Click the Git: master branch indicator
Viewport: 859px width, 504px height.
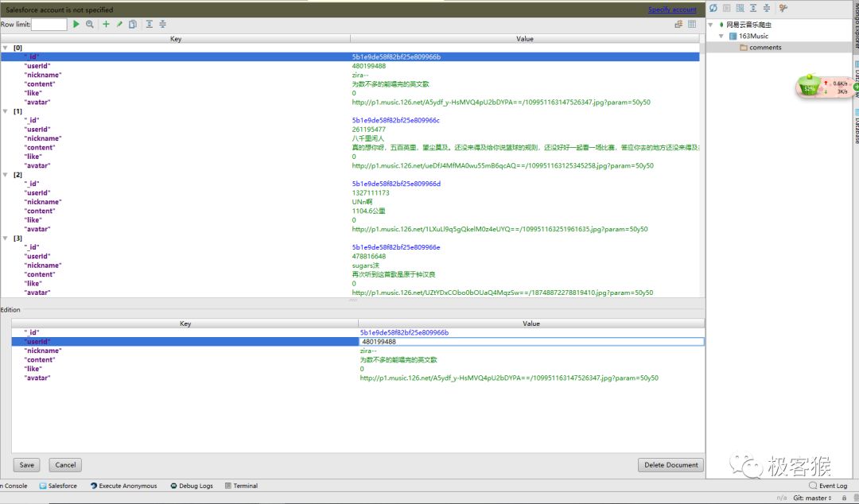812,498
